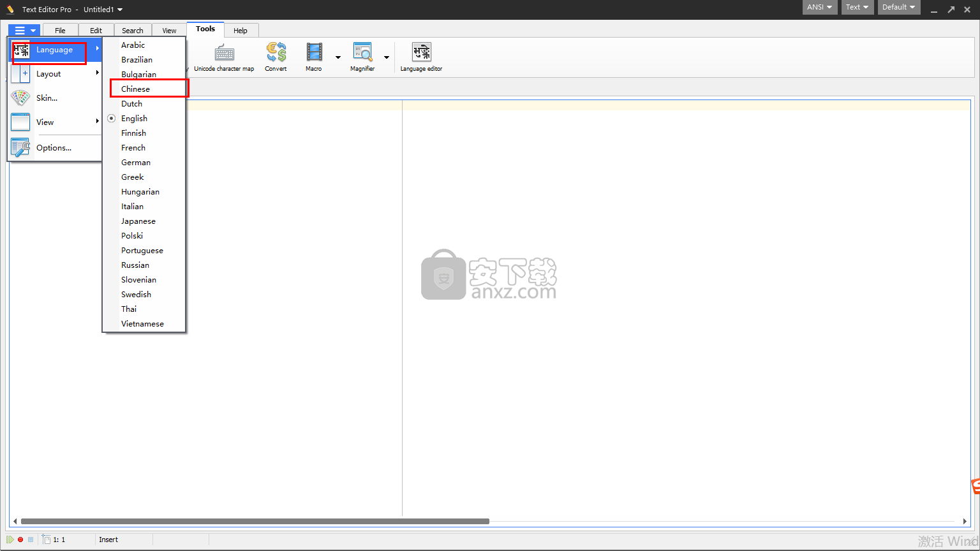
Task: Expand the Macro dropdown arrow
Action: (338, 57)
